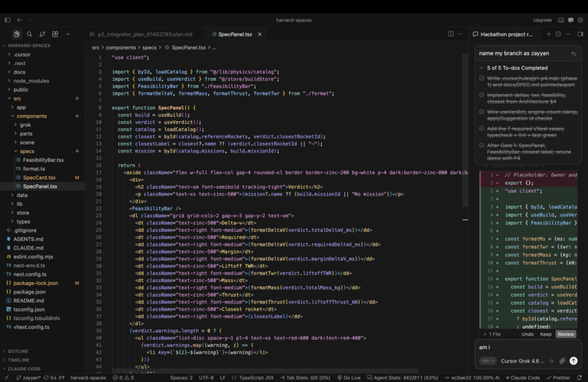The image size is (588, 382).
Task: Open the Extensions view icon
Action: coord(55,34)
